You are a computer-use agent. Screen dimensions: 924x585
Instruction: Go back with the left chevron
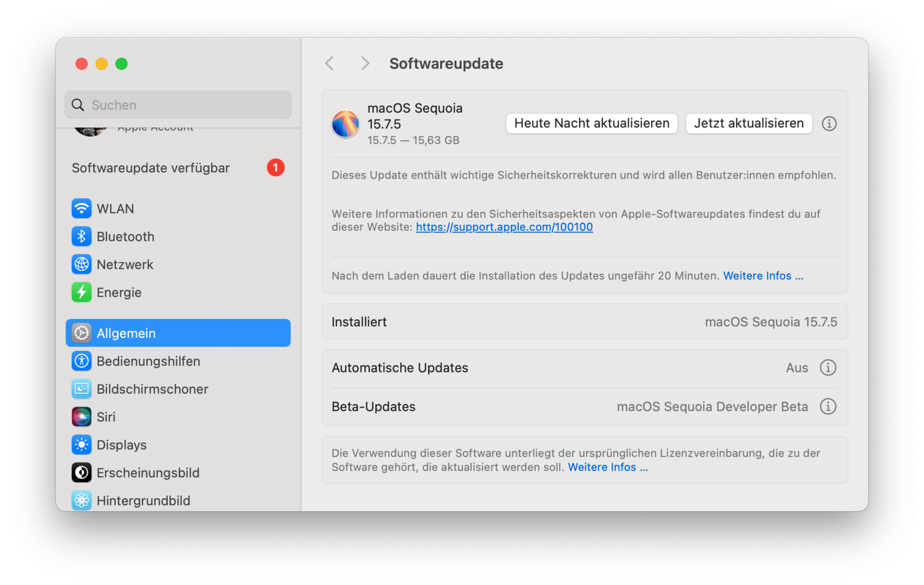[x=329, y=63]
